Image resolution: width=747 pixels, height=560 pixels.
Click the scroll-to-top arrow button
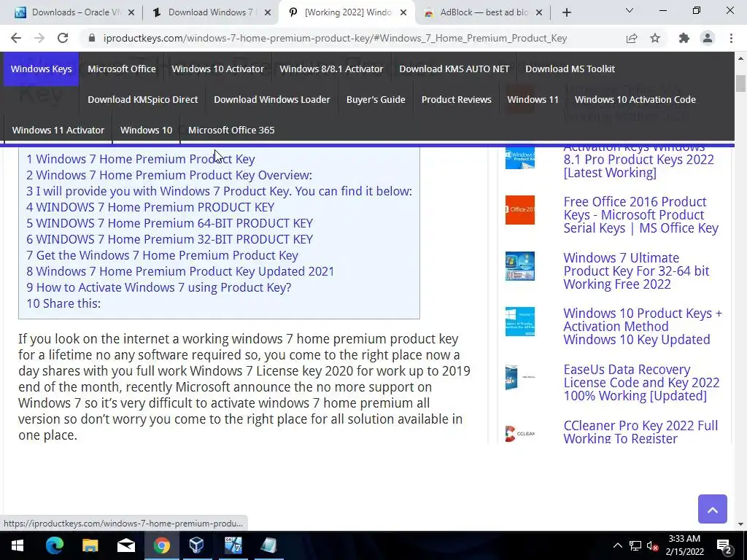coord(712,509)
